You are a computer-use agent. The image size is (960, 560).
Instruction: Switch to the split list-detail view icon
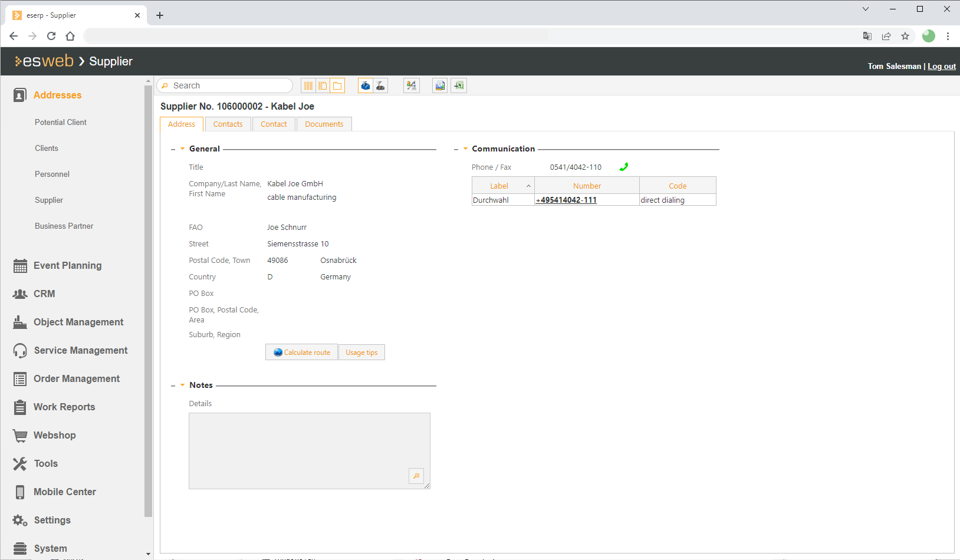323,86
